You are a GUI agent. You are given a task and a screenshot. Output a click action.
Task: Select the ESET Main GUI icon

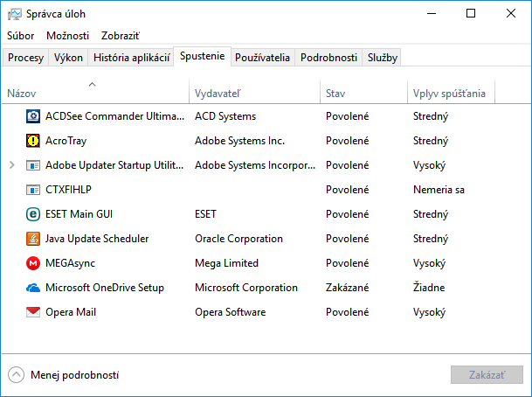pyautogui.click(x=33, y=213)
